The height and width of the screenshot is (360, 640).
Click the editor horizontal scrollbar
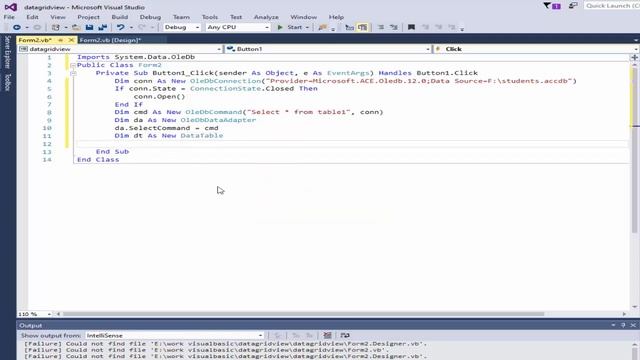coord(303,314)
